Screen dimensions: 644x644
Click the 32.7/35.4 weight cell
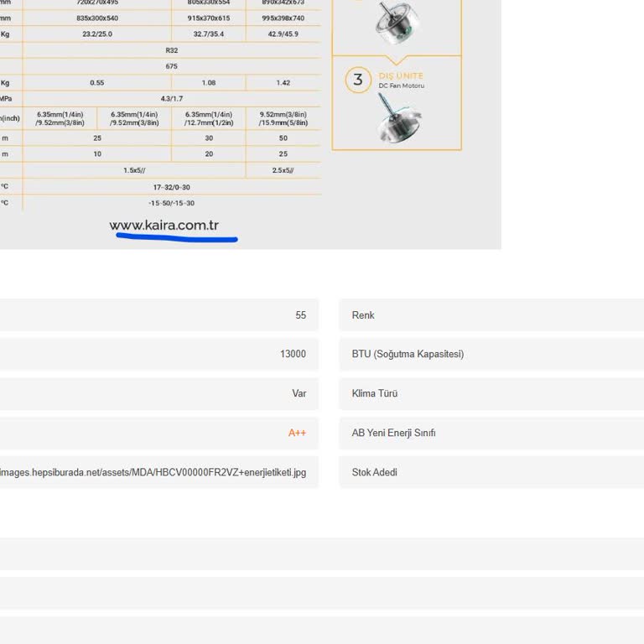coord(209,34)
